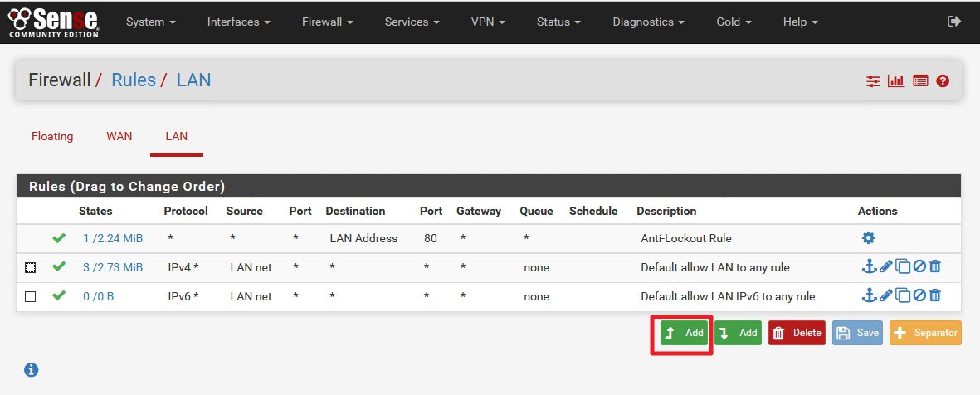This screenshot has height=395, width=980.
Task: Open the firewall log icon in header
Action: point(920,80)
